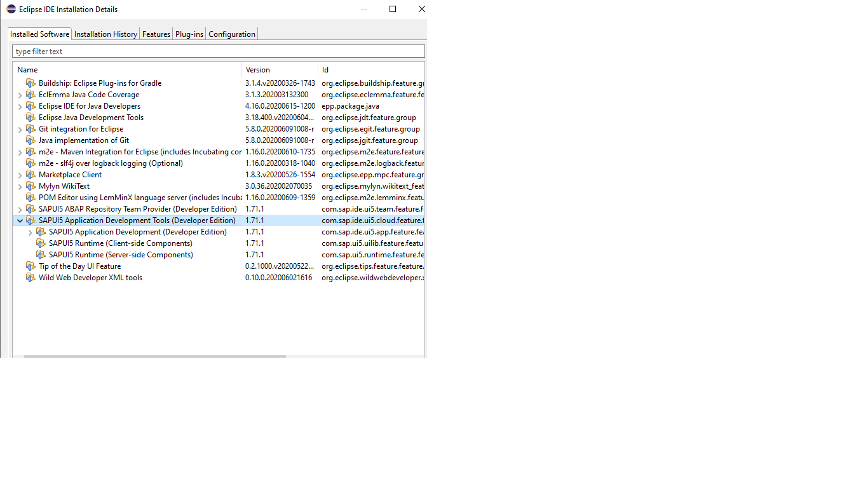This screenshot has width=868, height=488.
Task: Click the Wild Web Developer XML tools icon
Action: 31,278
